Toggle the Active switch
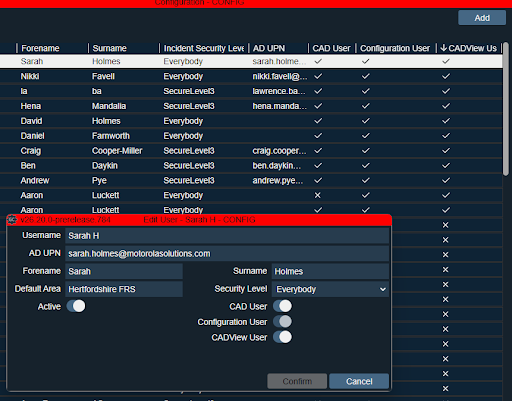This screenshot has width=512, height=401. [76, 306]
